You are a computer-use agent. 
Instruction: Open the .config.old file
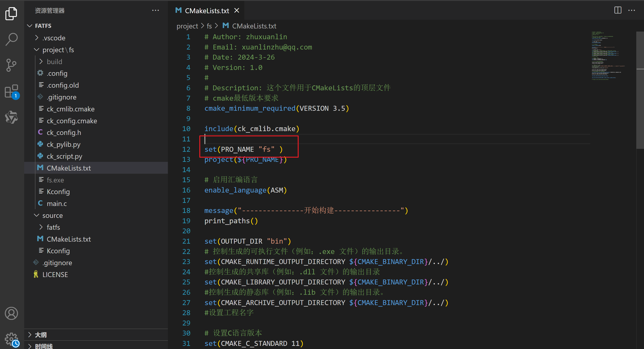[96, 85]
